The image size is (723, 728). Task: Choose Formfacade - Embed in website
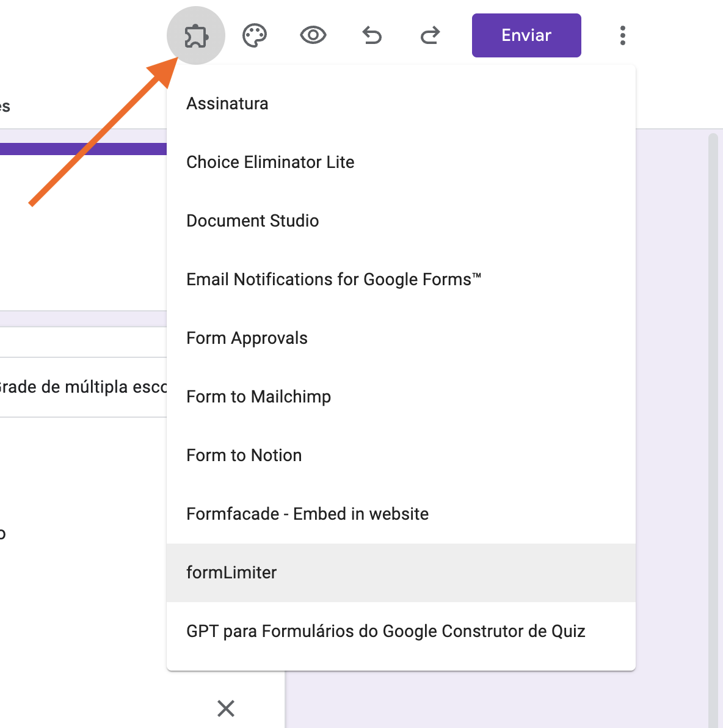pos(307,514)
